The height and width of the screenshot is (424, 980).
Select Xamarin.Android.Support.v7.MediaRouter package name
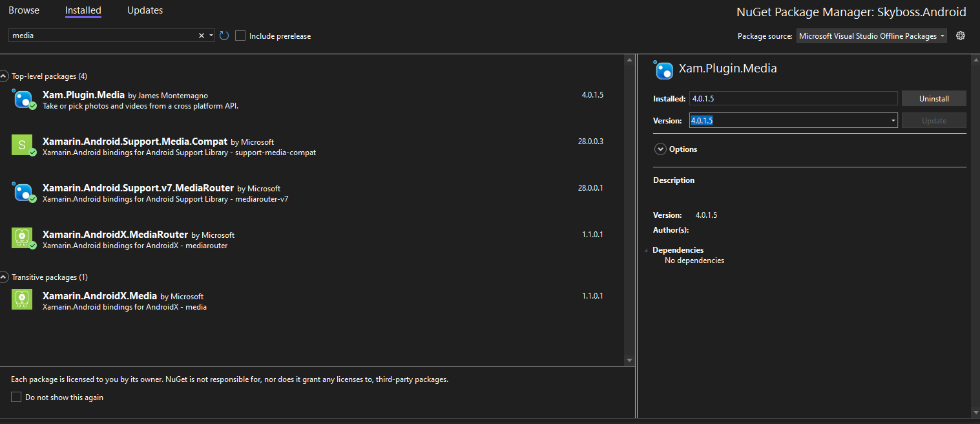point(138,187)
